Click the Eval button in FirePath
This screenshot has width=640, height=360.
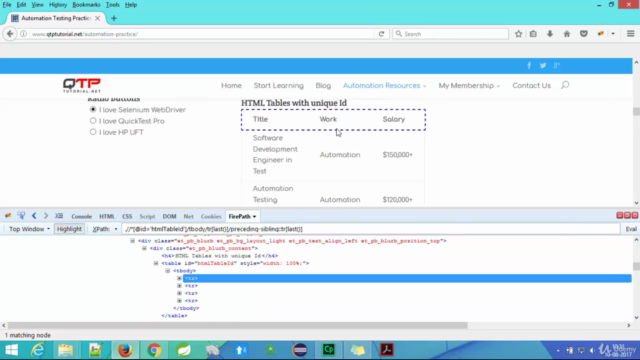tap(631, 229)
